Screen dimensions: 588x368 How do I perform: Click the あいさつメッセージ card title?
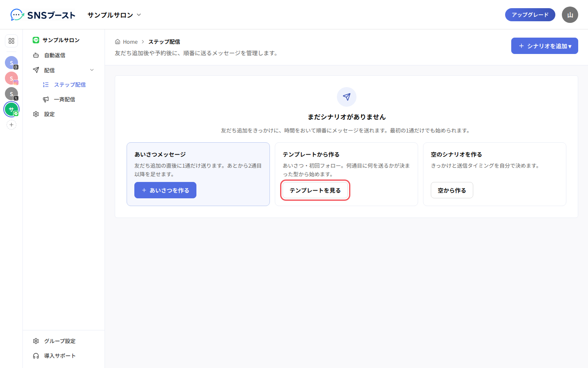[x=160, y=155]
